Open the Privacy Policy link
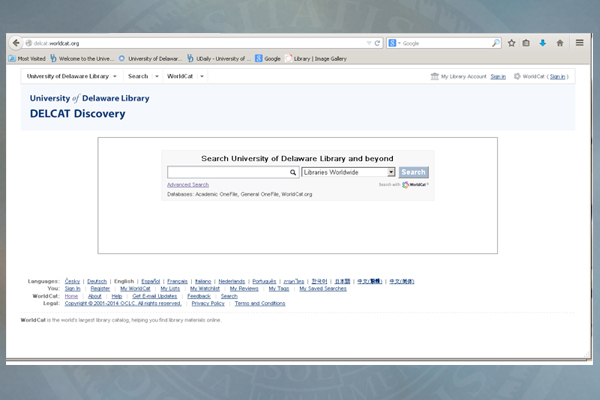The height and width of the screenshot is (400, 600). coord(208,304)
